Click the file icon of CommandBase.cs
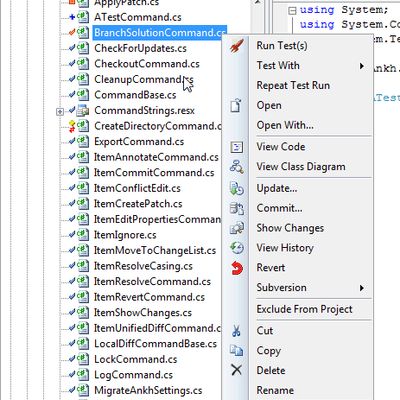 coord(83,95)
